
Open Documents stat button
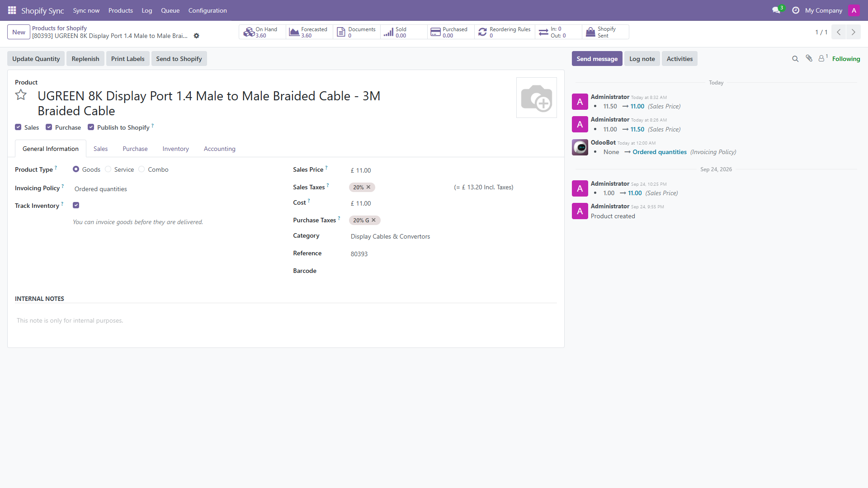[357, 32]
